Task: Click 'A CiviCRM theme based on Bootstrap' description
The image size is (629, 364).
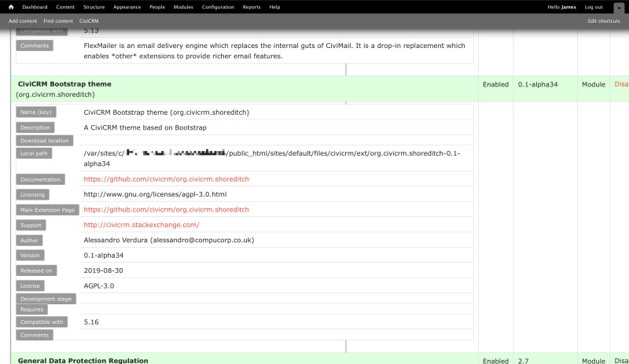Action: 145,127
